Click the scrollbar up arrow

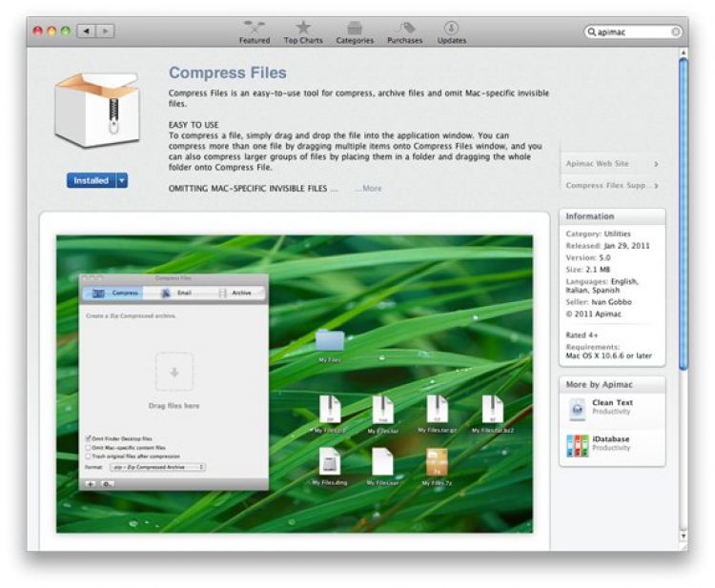684,52
